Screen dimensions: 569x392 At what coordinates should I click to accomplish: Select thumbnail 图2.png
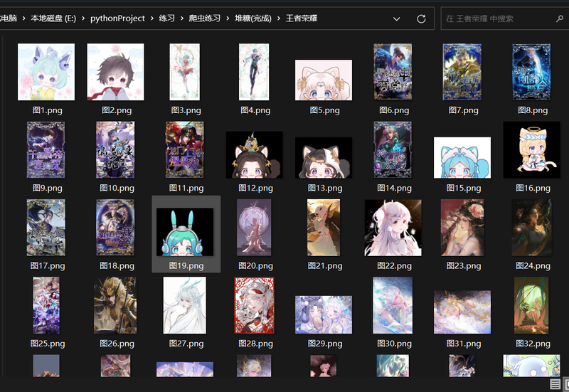click(x=115, y=72)
